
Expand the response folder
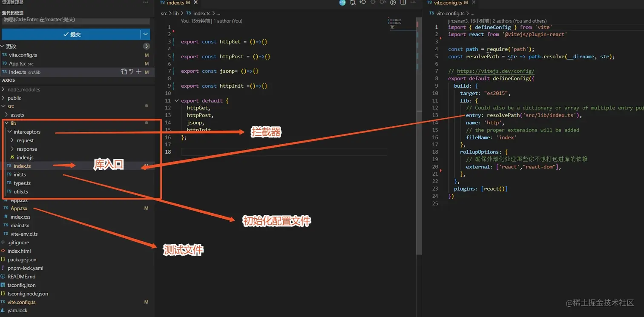pos(27,149)
